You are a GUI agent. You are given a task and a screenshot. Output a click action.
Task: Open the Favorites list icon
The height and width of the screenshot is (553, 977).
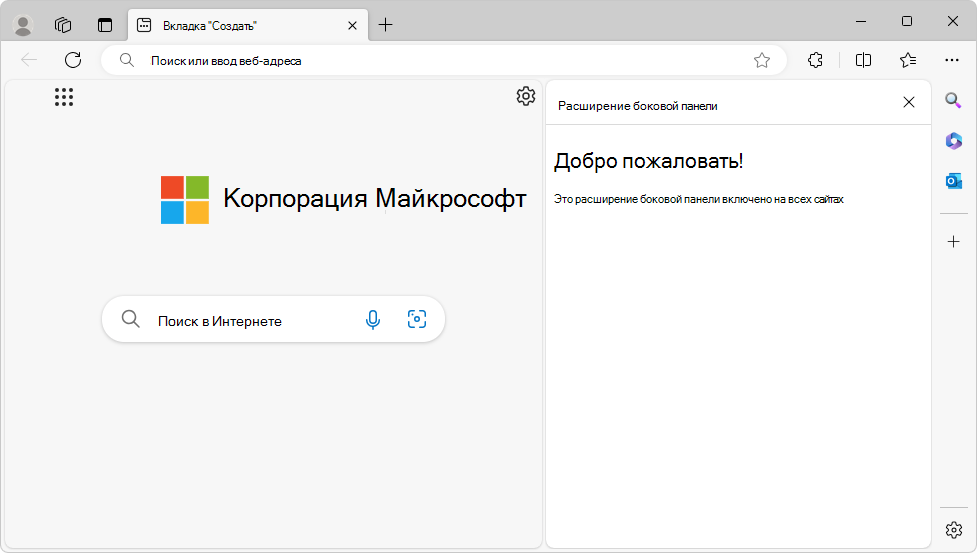coord(908,60)
